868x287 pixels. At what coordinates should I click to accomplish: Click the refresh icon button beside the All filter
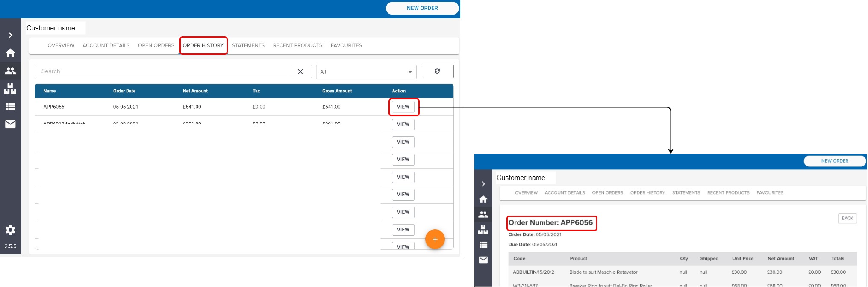click(x=437, y=71)
